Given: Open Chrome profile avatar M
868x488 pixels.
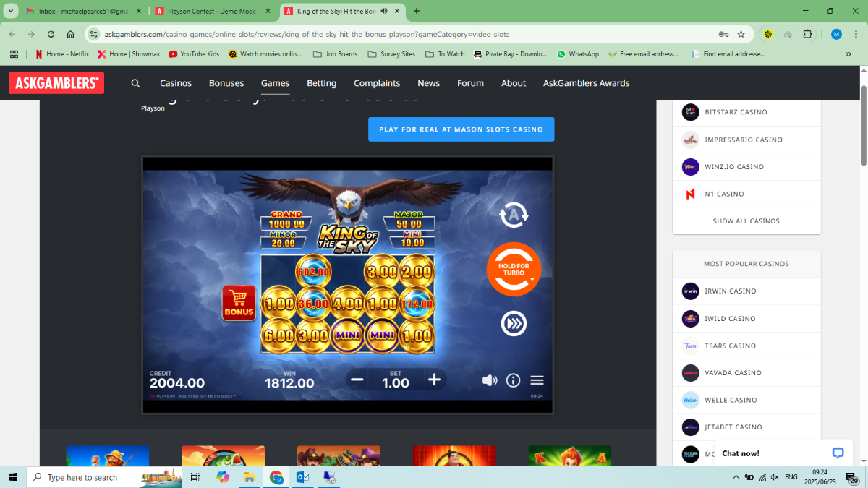Looking at the screenshot, I should click(836, 34).
